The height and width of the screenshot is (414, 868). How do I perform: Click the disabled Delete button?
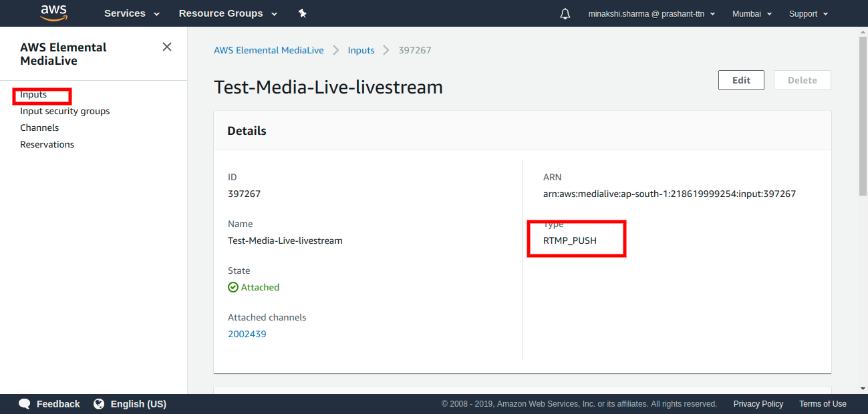click(x=802, y=80)
